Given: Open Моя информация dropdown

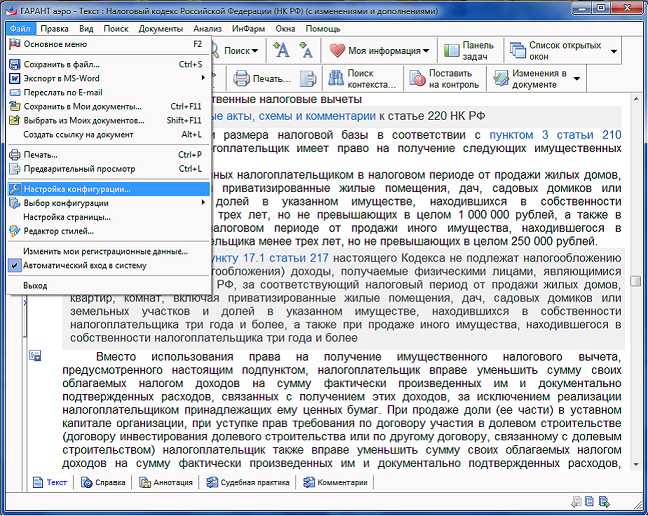Looking at the screenshot, I should 380,51.
